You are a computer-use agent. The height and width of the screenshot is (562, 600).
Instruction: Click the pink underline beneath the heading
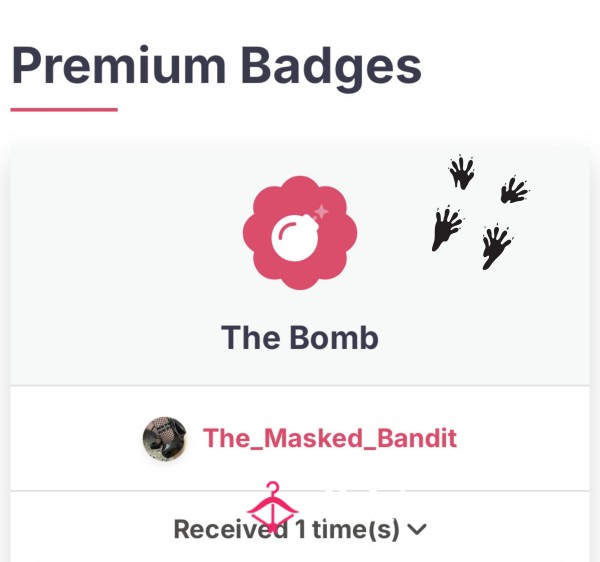tap(64, 110)
